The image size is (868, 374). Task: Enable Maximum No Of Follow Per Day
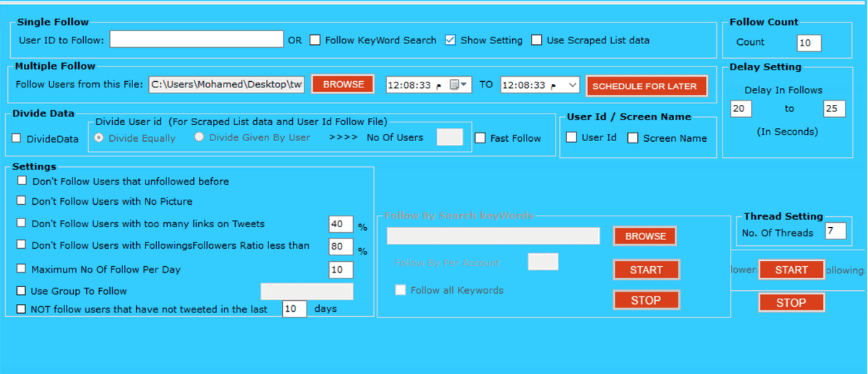click(21, 268)
